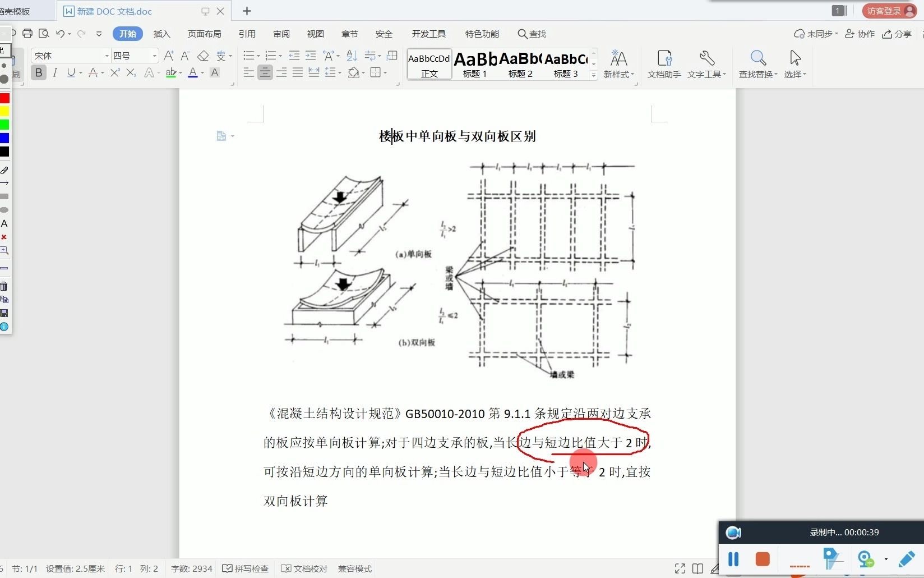This screenshot has width=924, height=578.
Task: Click the 分享 button
Action: [x=897, y=34]
